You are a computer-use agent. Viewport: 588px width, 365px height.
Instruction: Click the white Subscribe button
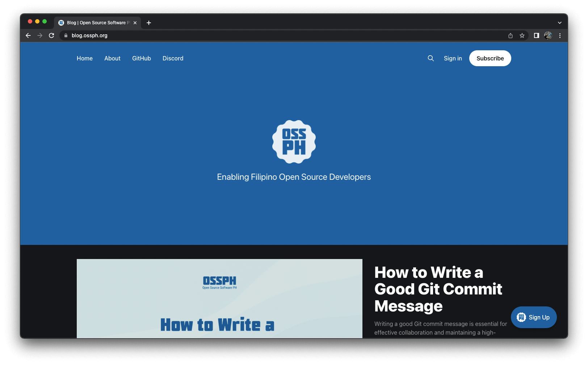[x=490, y=58]
